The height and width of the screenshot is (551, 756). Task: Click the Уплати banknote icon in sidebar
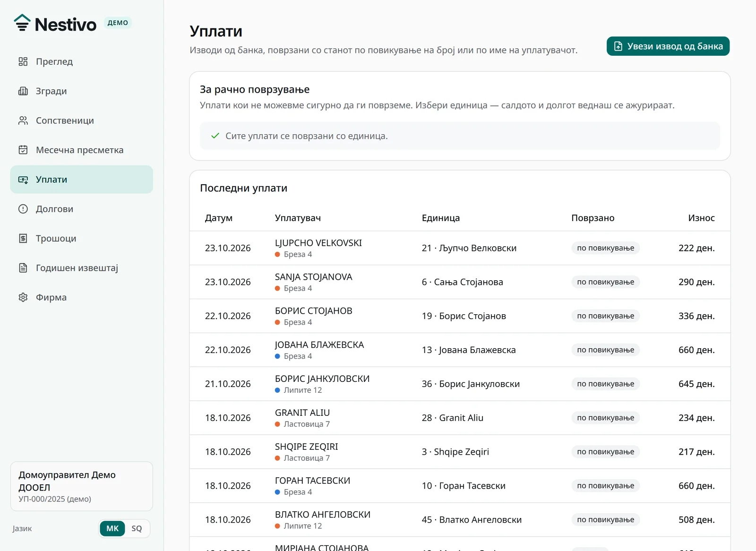click(23, 180)
